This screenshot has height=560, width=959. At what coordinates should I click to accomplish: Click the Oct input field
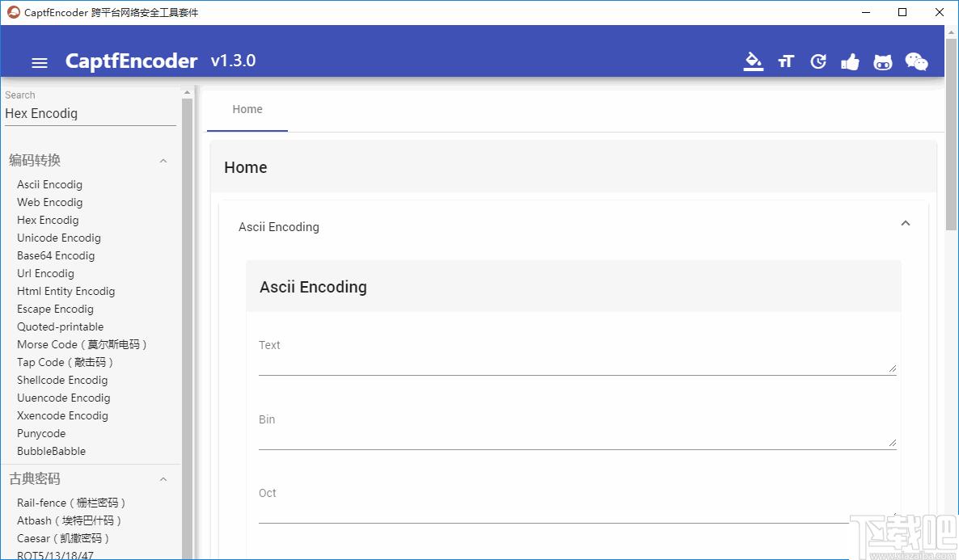pos(577,505)
